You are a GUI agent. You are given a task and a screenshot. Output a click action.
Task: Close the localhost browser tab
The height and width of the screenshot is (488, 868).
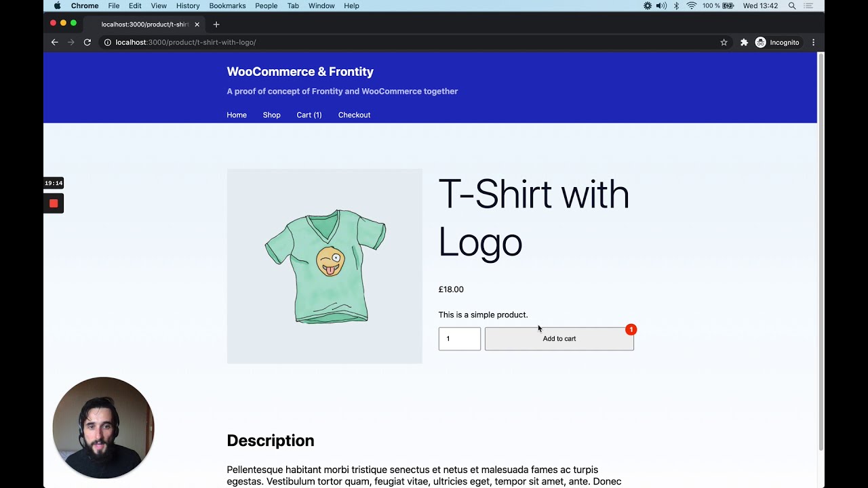point(197,24)
